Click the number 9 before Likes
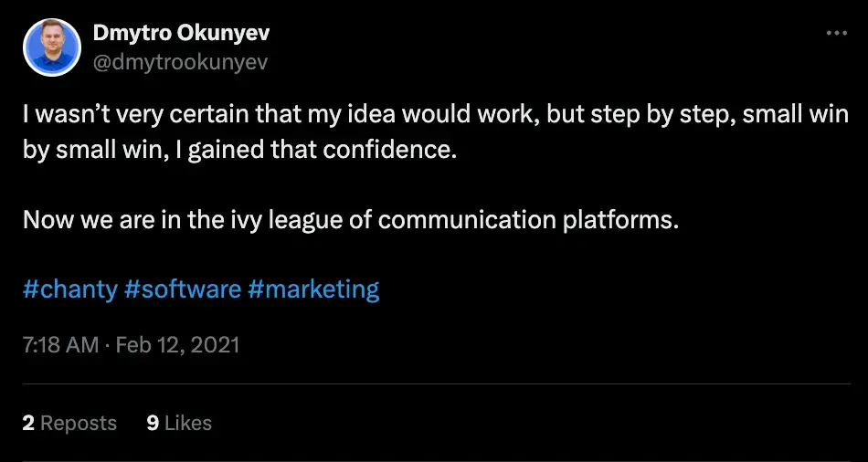This screenshot has width=868, height=462. coord(153,423)
